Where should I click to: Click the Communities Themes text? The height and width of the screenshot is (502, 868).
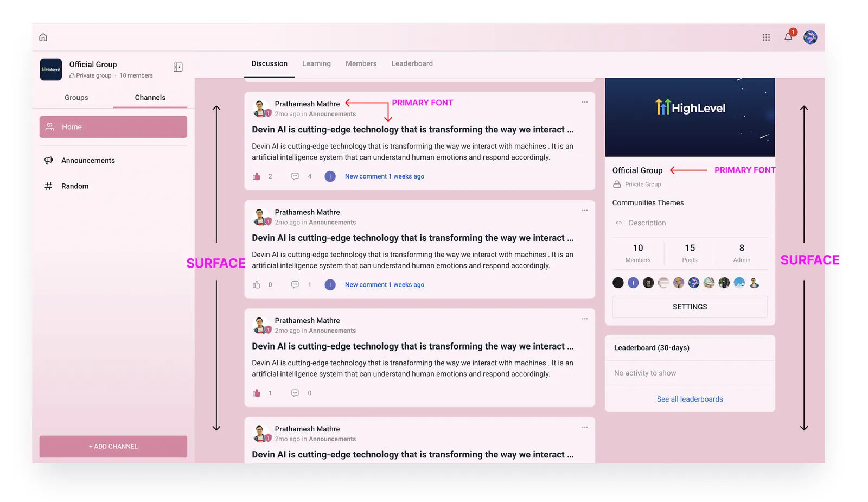[648, 203]
